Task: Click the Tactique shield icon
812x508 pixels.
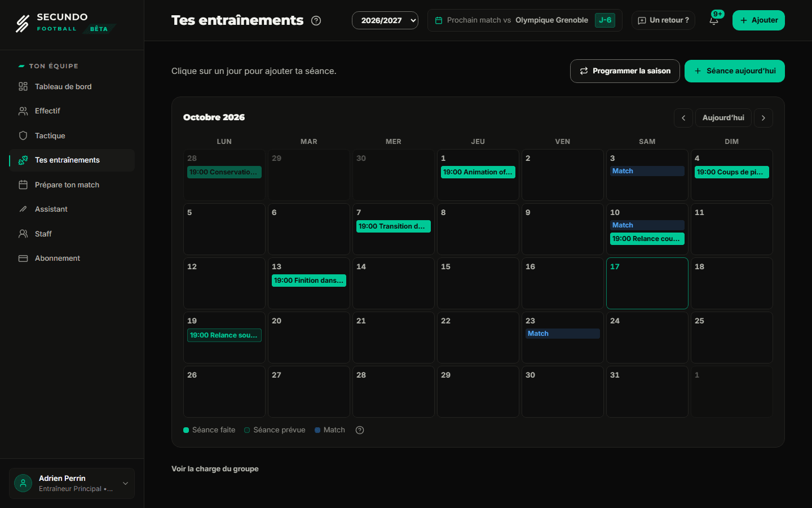Action: point(23,135)
